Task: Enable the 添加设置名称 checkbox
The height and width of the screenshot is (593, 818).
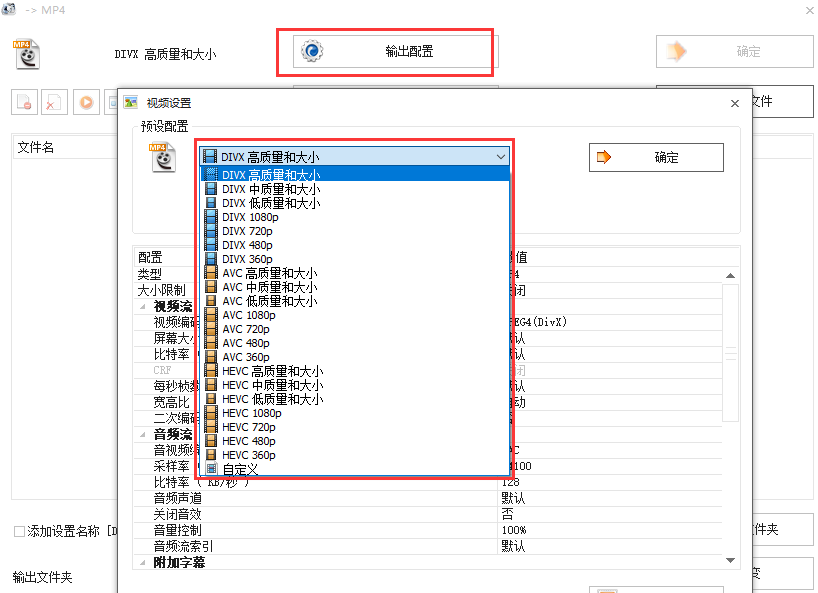Action: coord(18,531)
